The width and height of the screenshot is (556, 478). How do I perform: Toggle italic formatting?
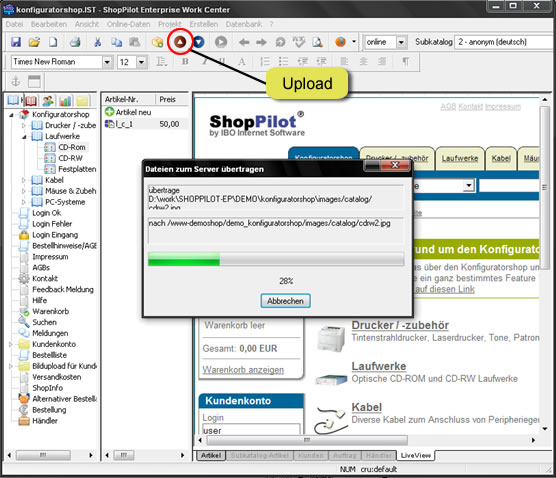pos(205,62)
